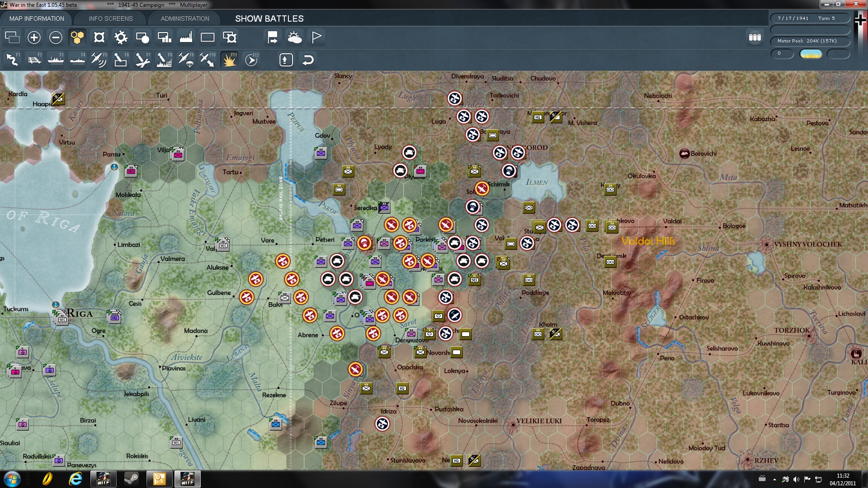Select the F4 small ship mode
Screen dimensions: 868x488
coord(77,60)
